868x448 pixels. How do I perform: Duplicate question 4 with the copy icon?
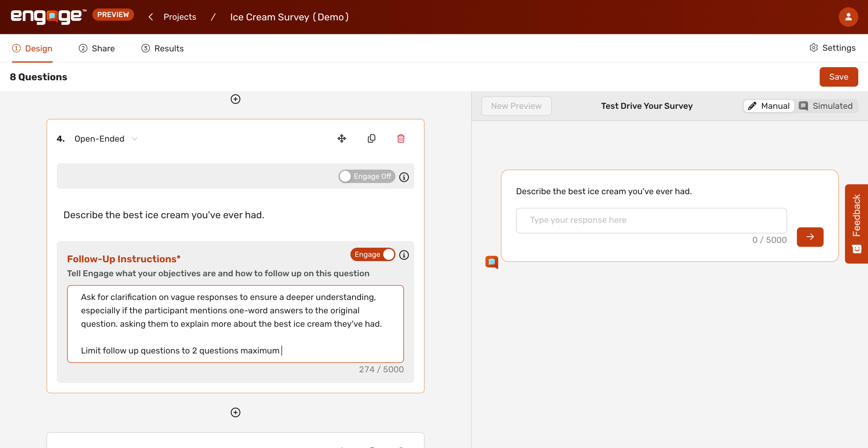pos(371,139)
